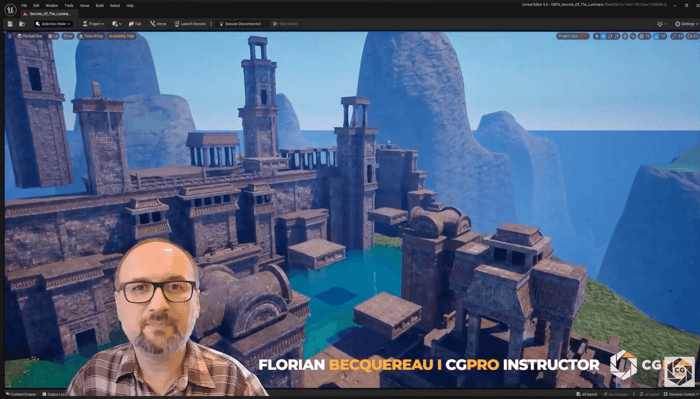Expand the Project dropdown in toolbar
This screenshot has width=700, height=399.
93,24
